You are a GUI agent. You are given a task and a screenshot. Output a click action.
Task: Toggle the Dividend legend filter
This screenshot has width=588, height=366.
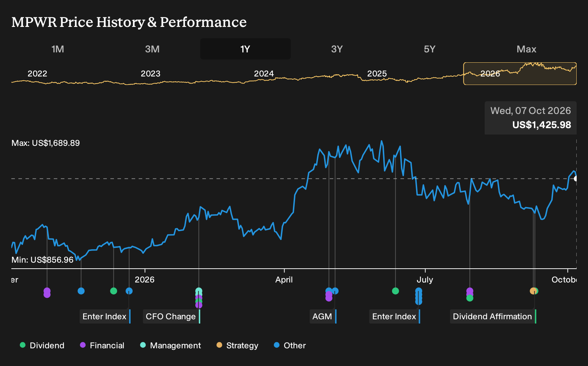pyautogui.click(x=42, y=345)
